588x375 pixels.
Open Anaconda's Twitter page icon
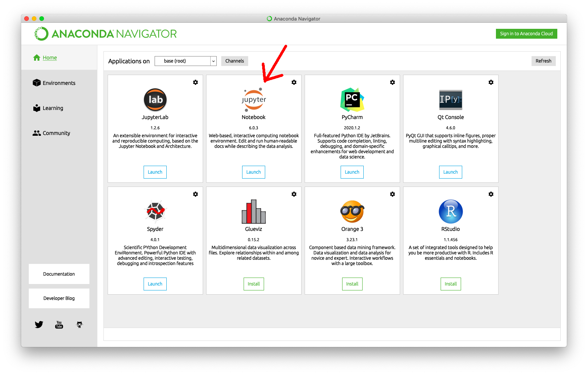coord(39,325)
